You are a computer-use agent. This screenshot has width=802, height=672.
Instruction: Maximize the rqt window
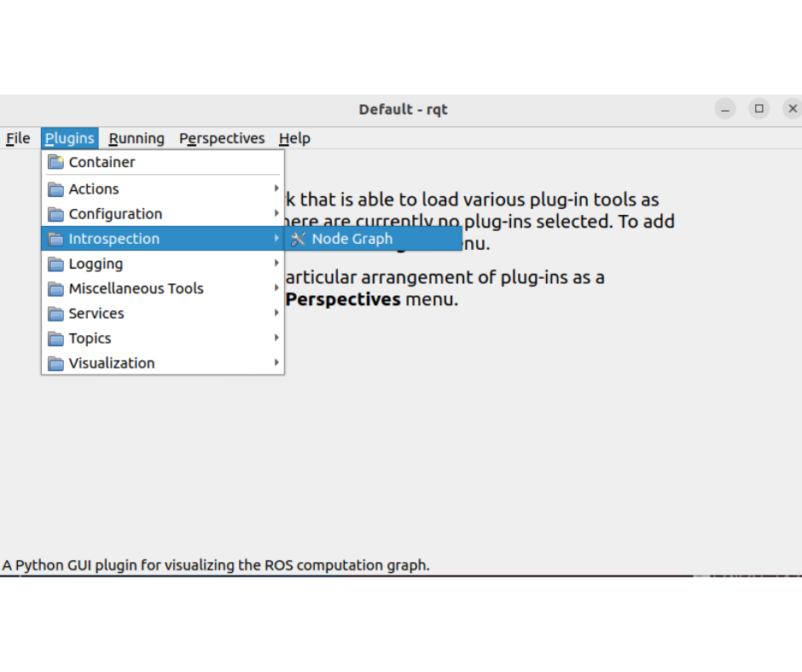pyautogui.click(x=758, y=108)
